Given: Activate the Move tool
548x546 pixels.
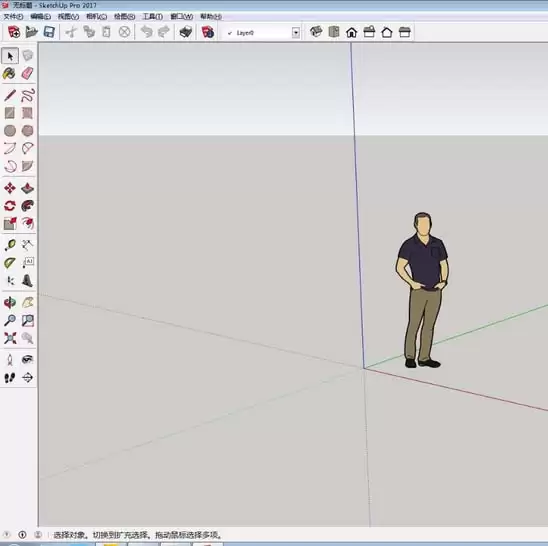Looking at the screenshot, I should 10,188.
